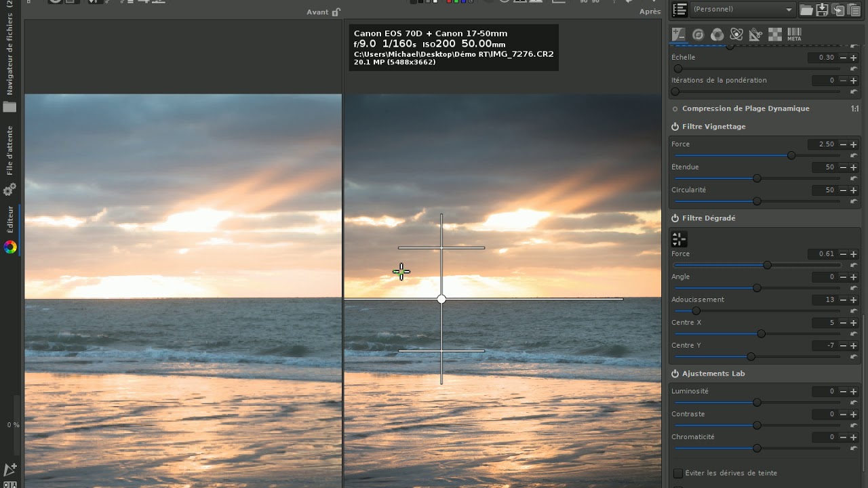Reset the Circularité slider

click(x=854, y=201)
